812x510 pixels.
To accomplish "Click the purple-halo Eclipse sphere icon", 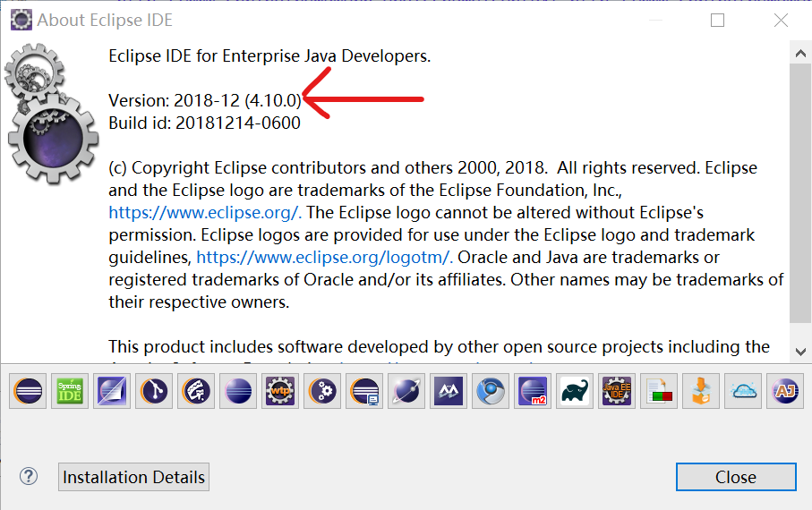I will tap(238, 391).
